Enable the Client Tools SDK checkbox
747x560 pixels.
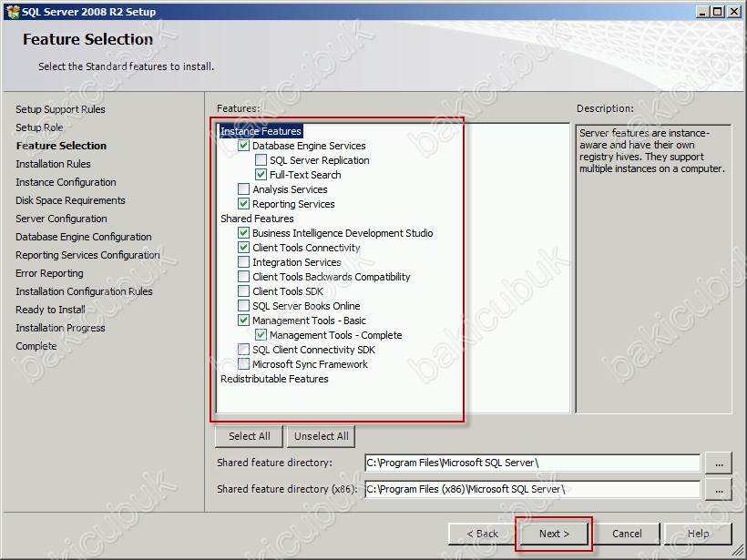pyautogui.click(x=243, y=291)
